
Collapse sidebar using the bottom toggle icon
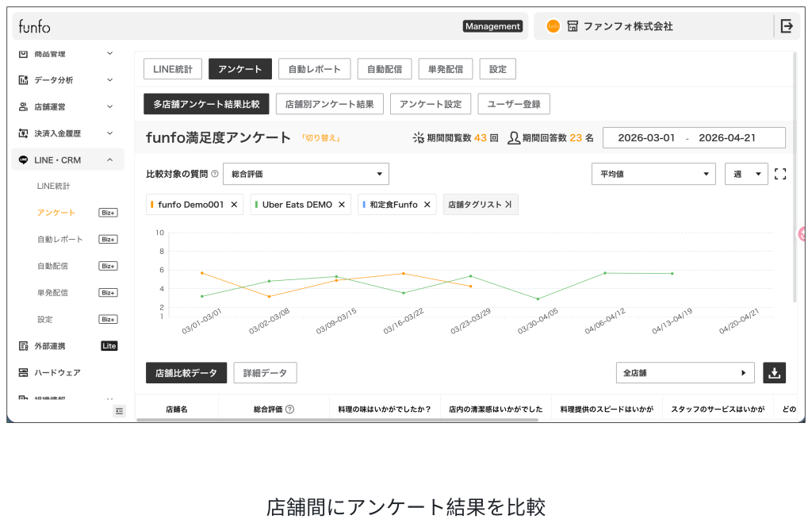click(x=119, y=410)
